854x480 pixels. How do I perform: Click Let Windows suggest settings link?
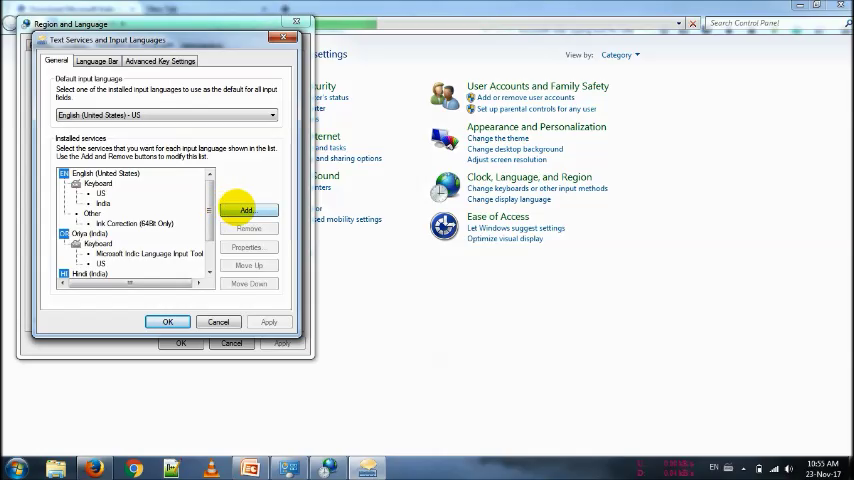(516, 228)
